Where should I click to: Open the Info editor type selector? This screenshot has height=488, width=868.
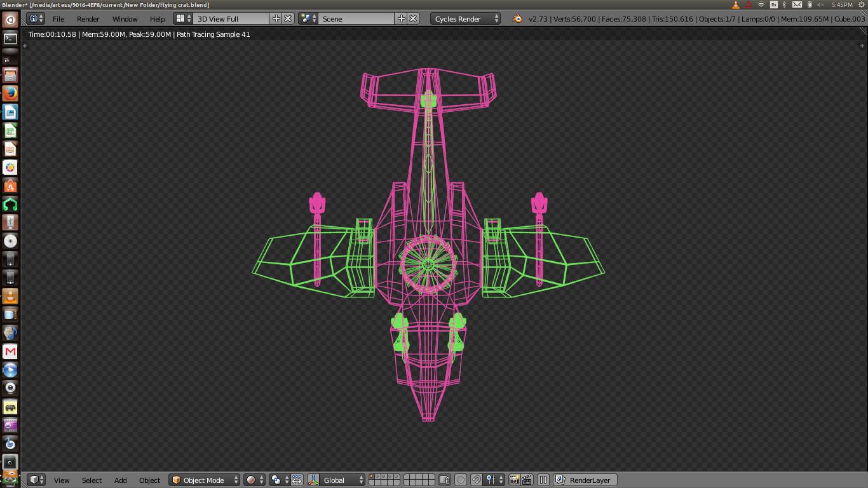pos(36,19)
